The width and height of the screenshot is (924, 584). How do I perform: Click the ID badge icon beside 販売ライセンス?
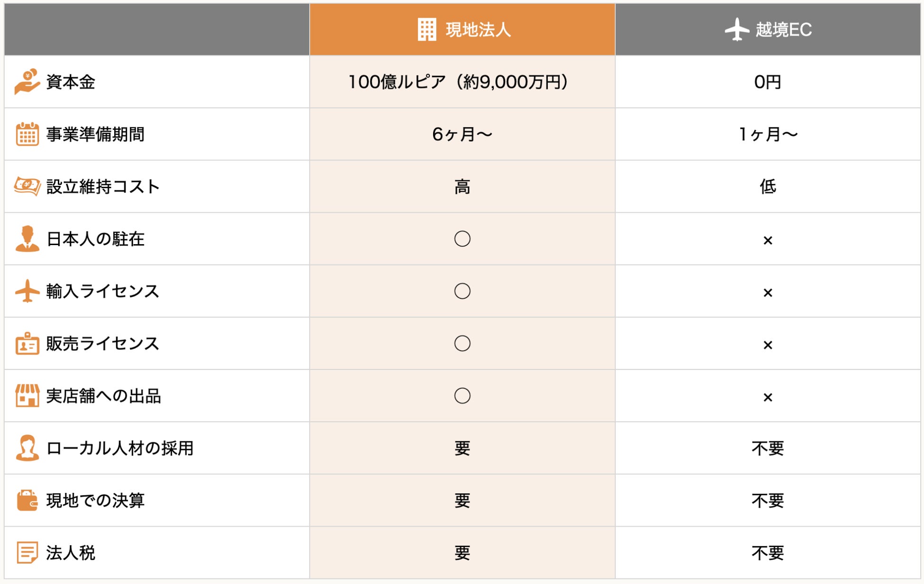(x=27, y=343)
